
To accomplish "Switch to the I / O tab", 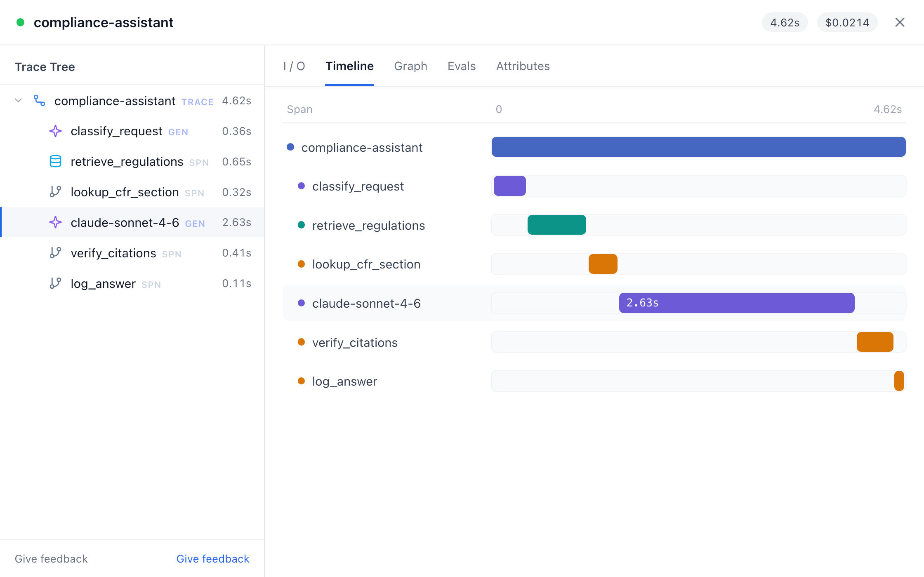I will pyautogui.click(x=294, y=66).
